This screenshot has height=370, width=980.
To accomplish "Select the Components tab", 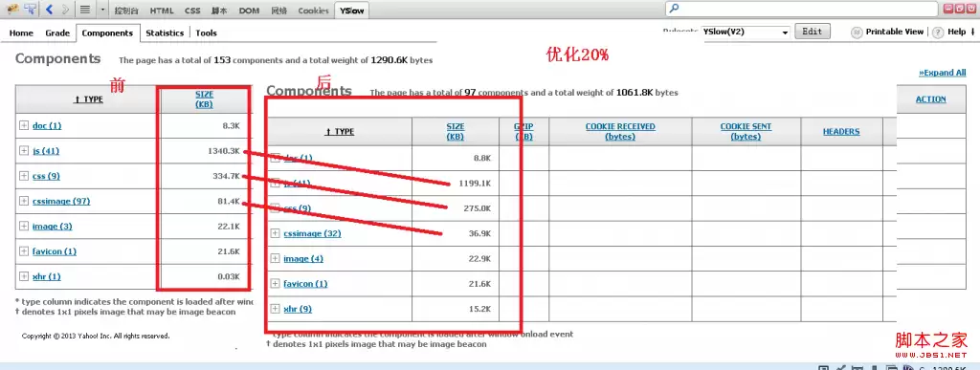I will tap(107, 33).
